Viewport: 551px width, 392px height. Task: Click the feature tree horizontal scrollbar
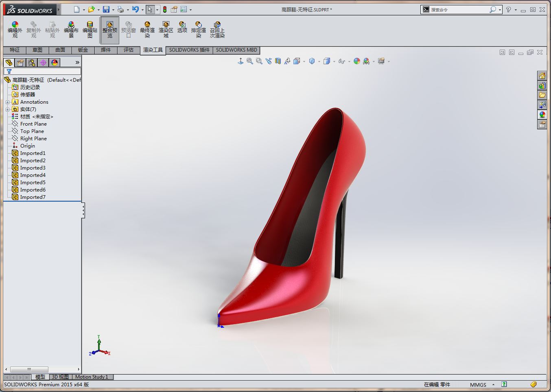(x=29, y=369)
